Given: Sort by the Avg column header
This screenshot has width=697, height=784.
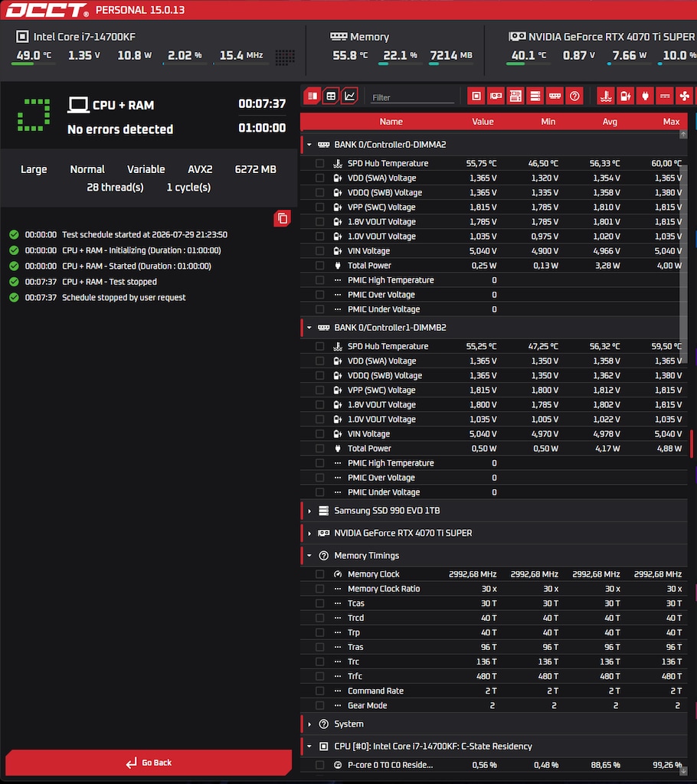Looking at the screenshot, I should point(610,122).
